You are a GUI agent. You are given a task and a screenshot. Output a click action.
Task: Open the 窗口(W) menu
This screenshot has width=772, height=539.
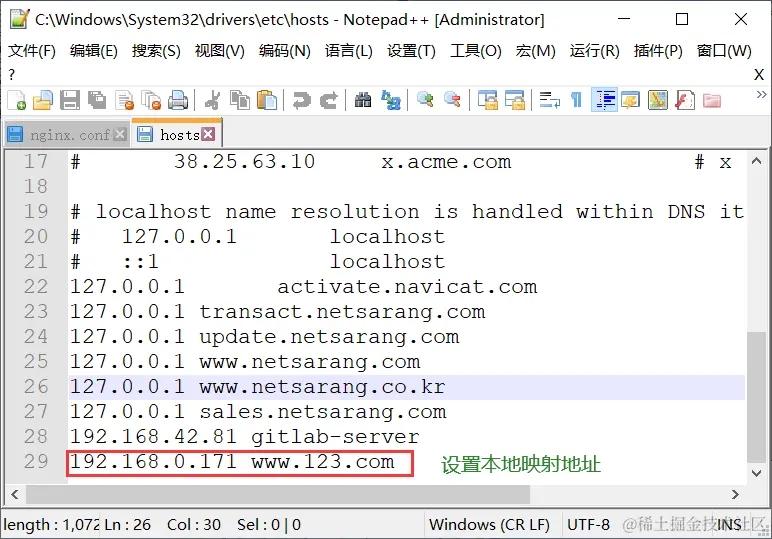point(724,51)
